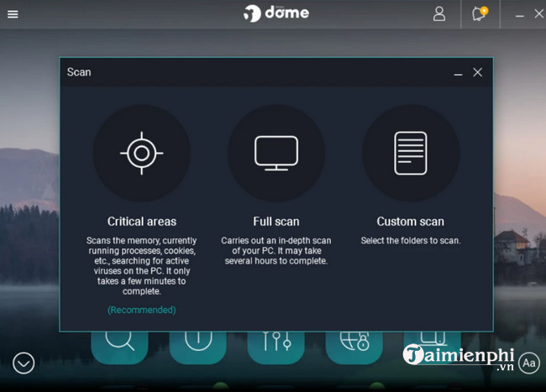546x392 pixels.
Task: Open the globe with lock VPN tile
Action: pos(354,348)
